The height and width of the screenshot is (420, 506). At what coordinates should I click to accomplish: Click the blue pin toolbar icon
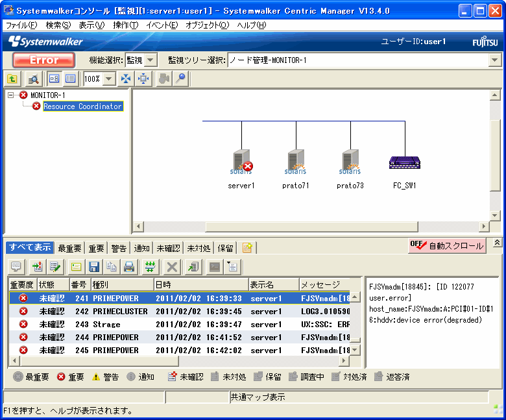181,79
